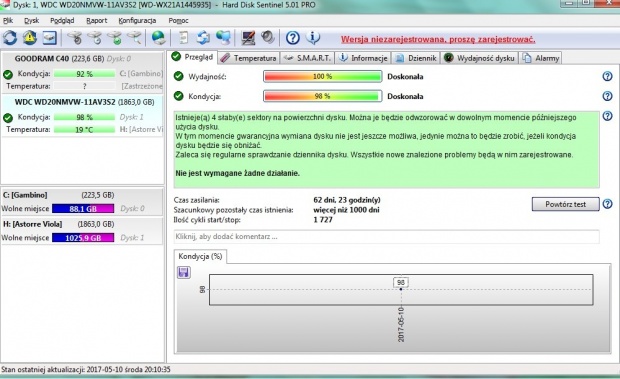Viewport: 620px width, 379px height.
Task: Open the Alarmy tab
Action: click(x=540, y=58)
